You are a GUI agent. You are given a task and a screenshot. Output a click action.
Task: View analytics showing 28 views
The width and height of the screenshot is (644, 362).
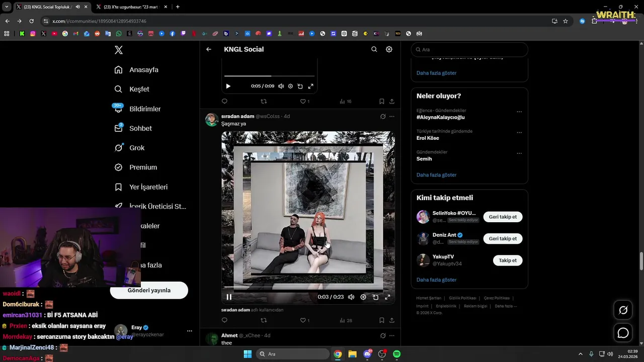345,320
